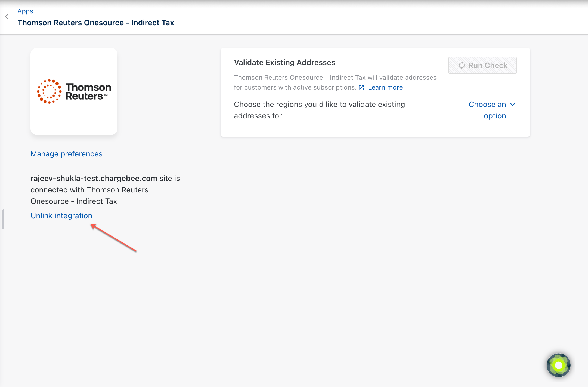Click Unlink integration
Image resolution: width=588 pixels, height=387 pixels.
[61, 216]
